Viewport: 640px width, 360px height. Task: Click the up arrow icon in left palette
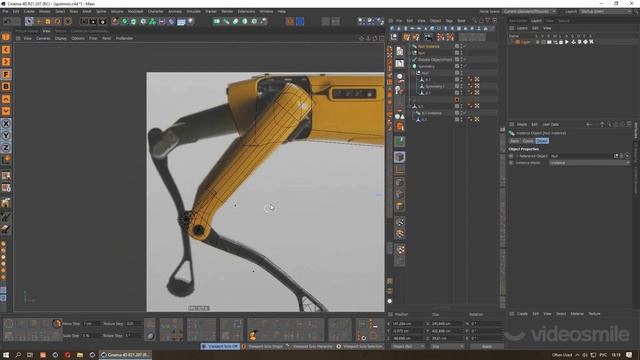point(6,99)
